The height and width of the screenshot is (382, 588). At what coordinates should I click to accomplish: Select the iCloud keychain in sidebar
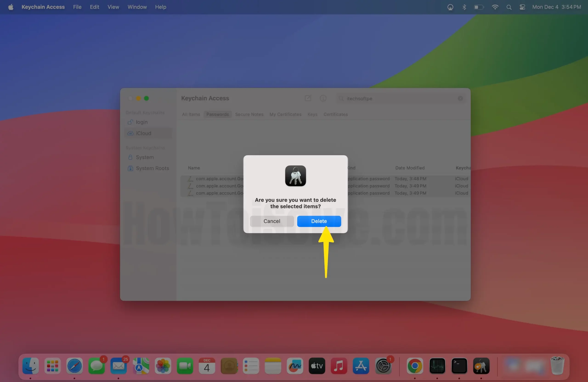point(143,133)
